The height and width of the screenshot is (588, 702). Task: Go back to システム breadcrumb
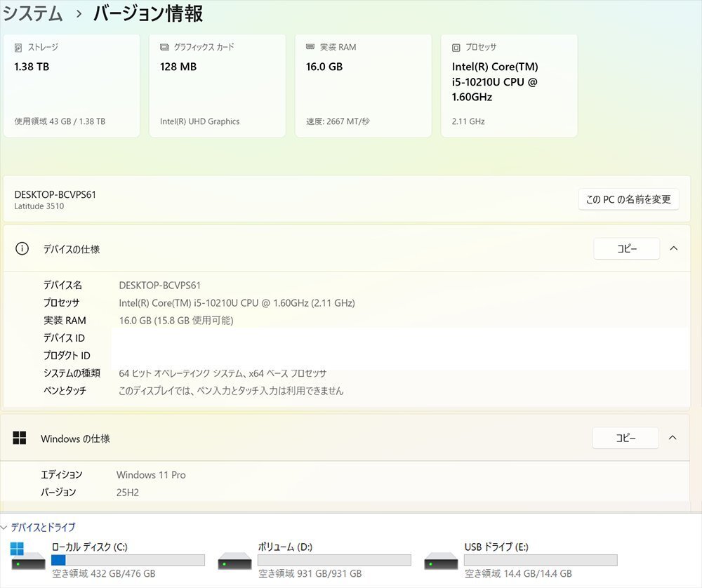pos(32,13)
